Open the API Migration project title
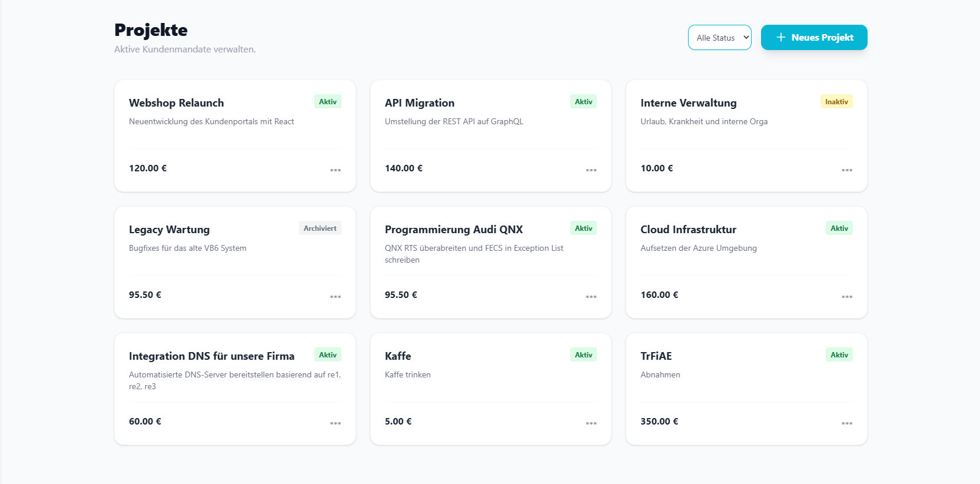Viewport: 980px width, 484px height. [419, 103]
